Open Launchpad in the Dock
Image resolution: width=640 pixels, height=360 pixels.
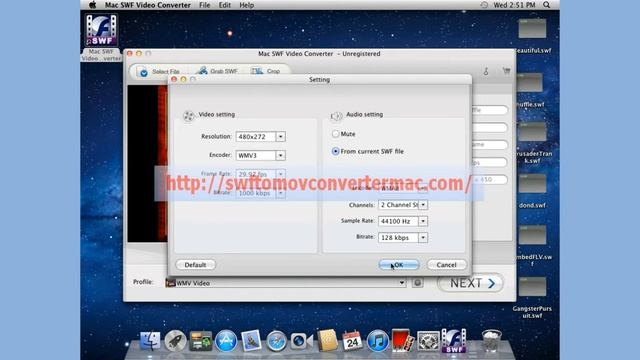tap(176, 341)
